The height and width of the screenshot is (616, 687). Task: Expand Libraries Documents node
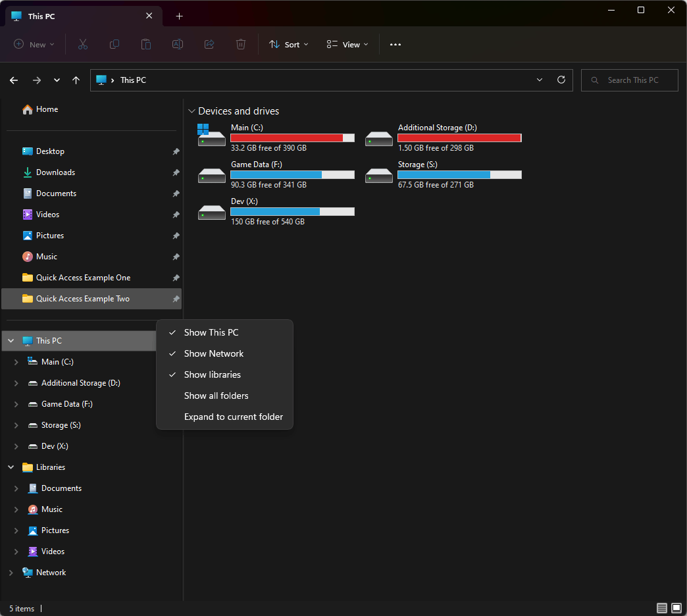[x=16, y=488]
